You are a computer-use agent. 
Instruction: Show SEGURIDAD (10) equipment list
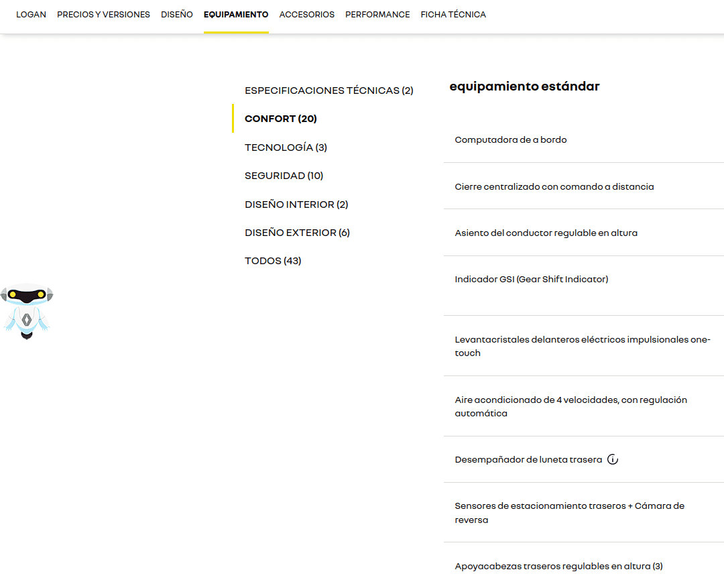(x=284, y=176)
